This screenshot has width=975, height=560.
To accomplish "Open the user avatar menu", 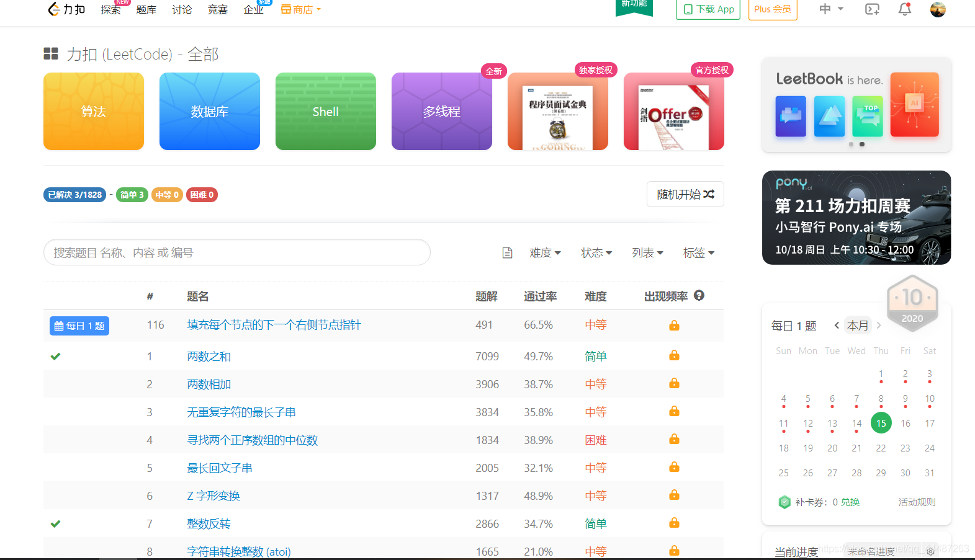I will pos(938,9).
